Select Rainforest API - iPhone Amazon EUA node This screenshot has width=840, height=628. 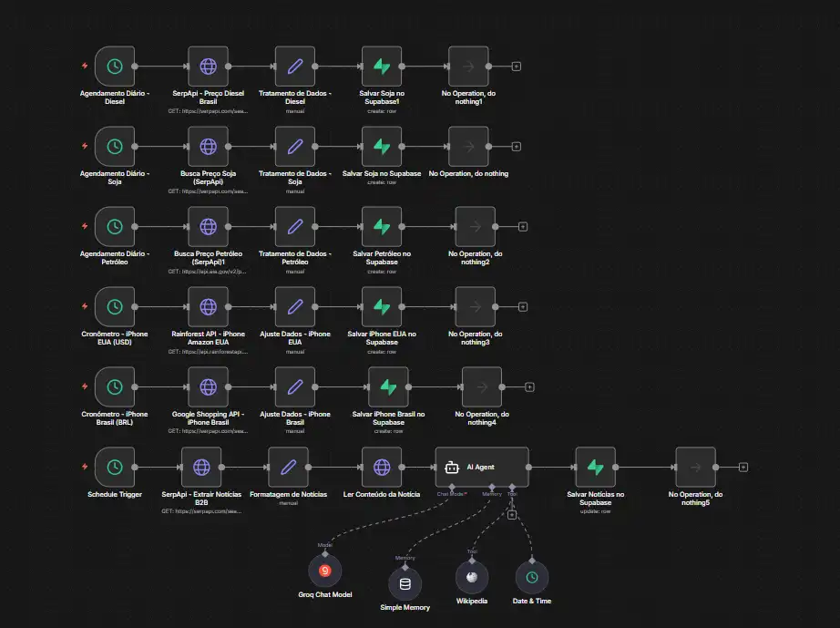[208, 307]
